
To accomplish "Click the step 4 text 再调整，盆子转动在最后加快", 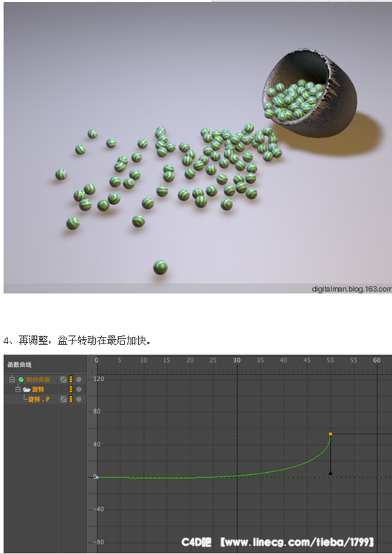I will [85, 341].
